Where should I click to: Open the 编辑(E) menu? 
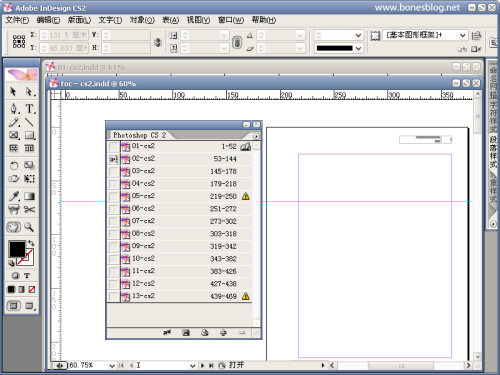point(48,20)
